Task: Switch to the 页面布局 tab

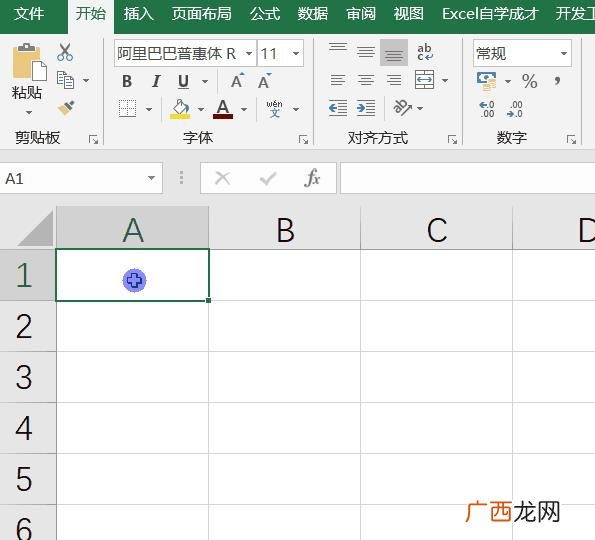Action: (x=201, y=14)
